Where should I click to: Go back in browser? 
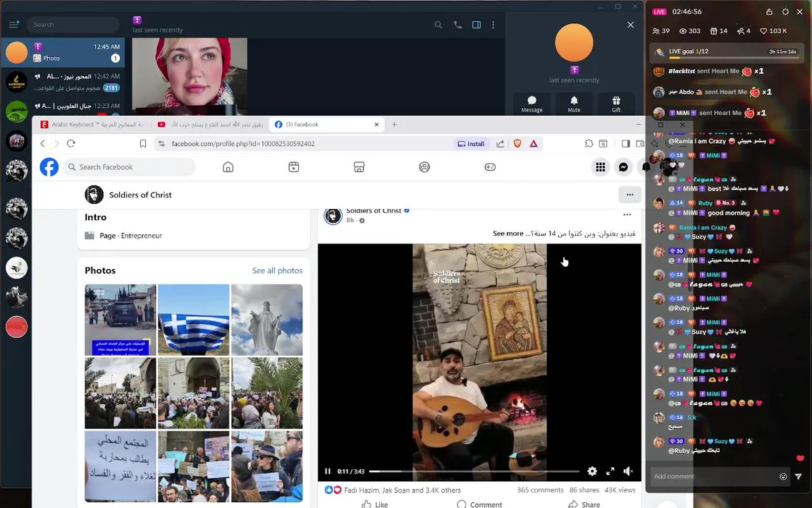43,144
